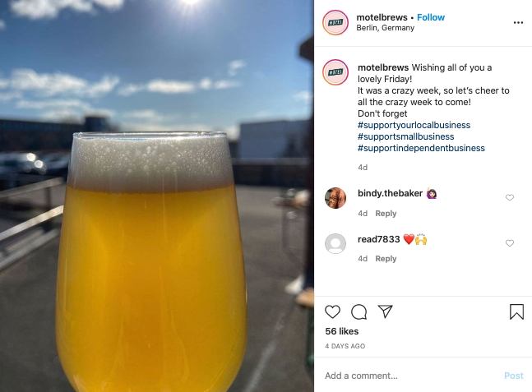Open the motelbrews avatar in the post header
The height and width of the screenshot is (392, 532).
(x=335, y=23)
